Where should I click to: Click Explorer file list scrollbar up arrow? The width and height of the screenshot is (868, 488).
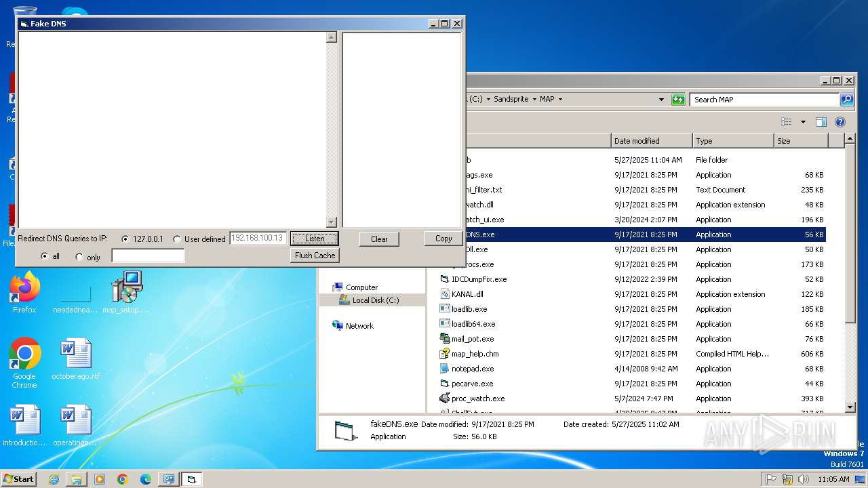(850, 140)
